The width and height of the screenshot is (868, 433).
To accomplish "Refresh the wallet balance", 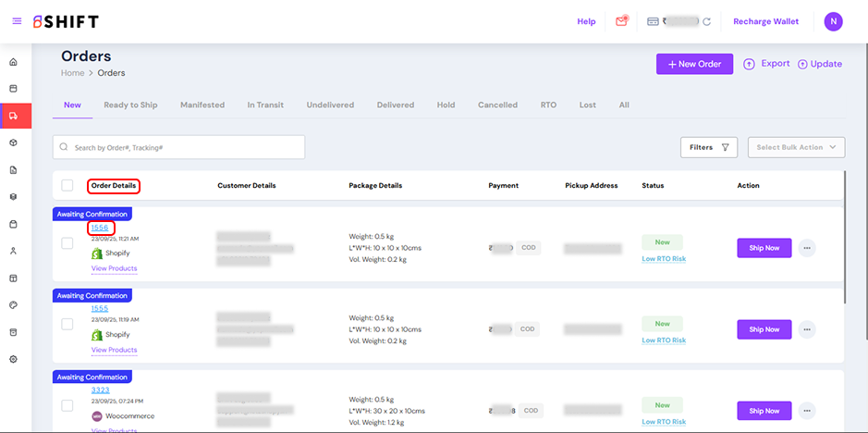I will coord(707,21).
